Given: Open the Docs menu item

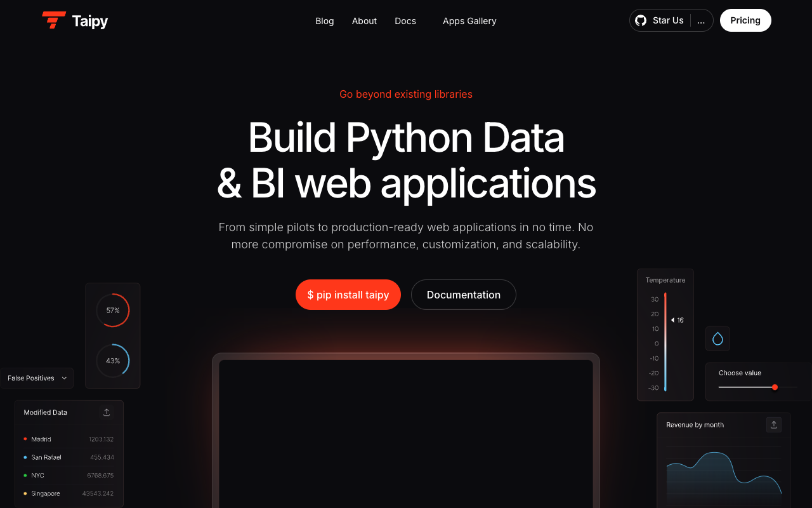Looking at the screenshot, I should click(405, 21).
